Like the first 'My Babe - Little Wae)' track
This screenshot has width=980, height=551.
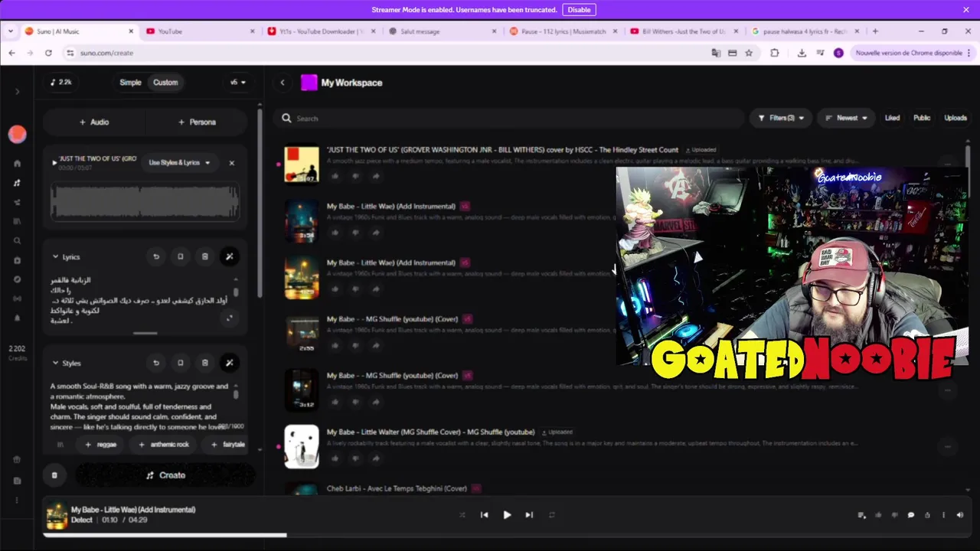335,233
